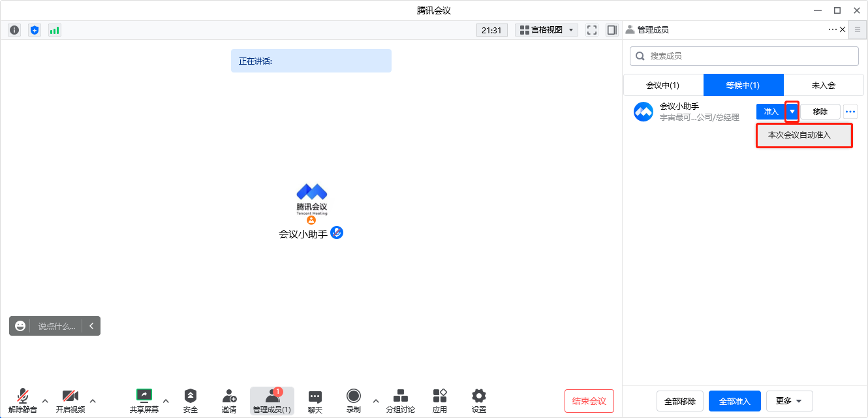Collapse the chat bar with the left chevron
Viewport: 868px width, 418px height.
pos(91,326)
